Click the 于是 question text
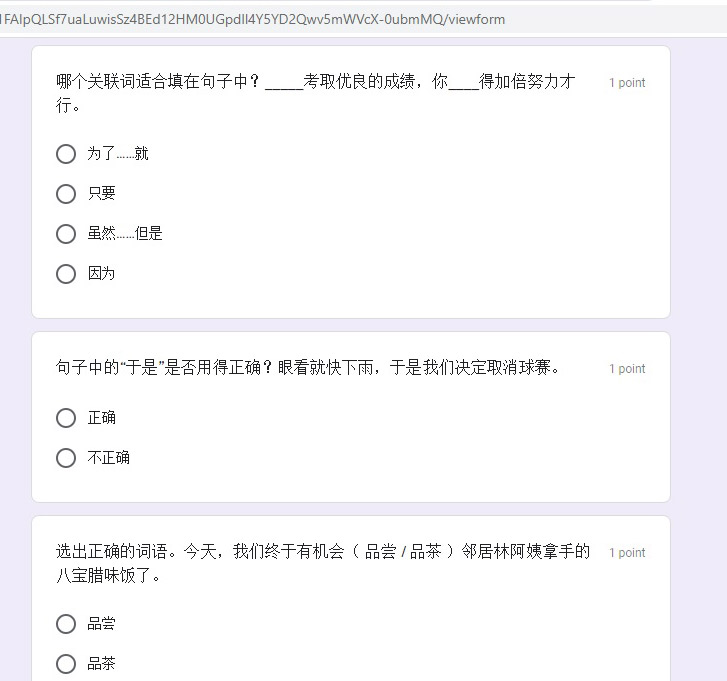Image resolution: width=727 pixels, height=681 pixels. pyautogui.click(x=307, y=368)
